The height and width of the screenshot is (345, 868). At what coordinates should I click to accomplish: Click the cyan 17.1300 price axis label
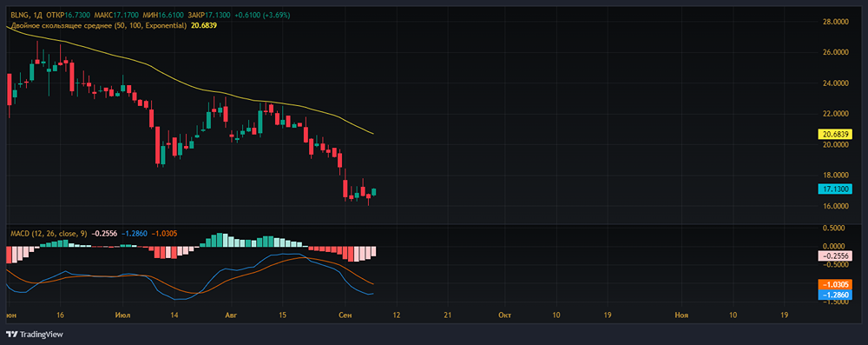tap(835, 189)
